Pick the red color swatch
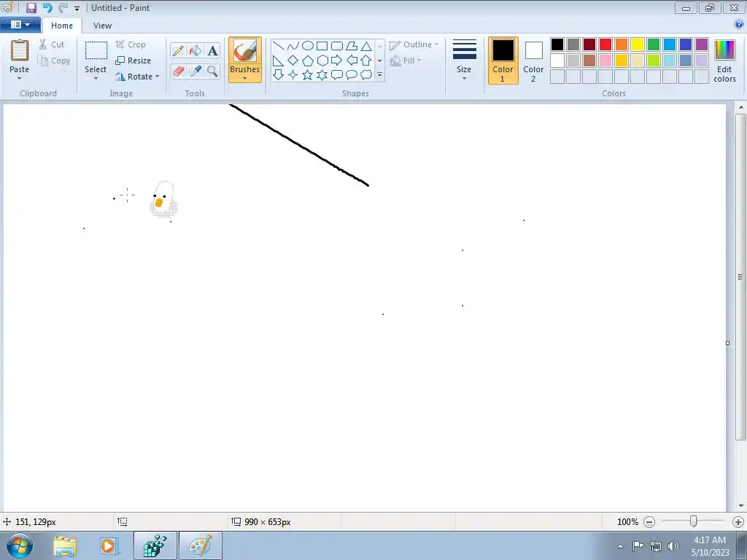 [605, 44]
